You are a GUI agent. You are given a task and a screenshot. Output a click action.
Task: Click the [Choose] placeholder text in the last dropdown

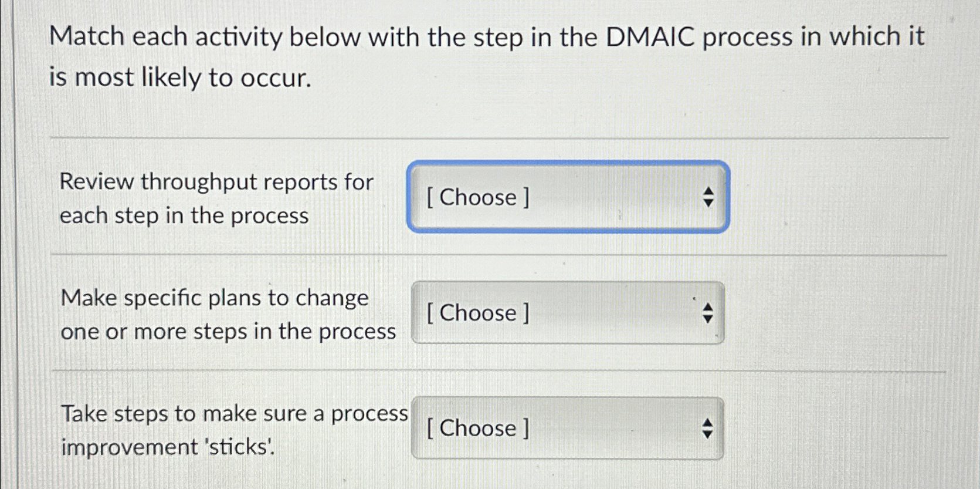479,429
